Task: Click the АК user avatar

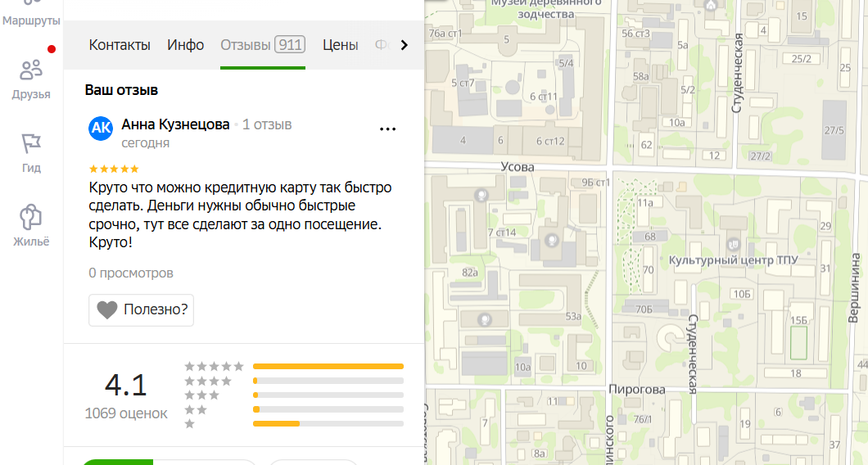Action: tap(101, 129)
